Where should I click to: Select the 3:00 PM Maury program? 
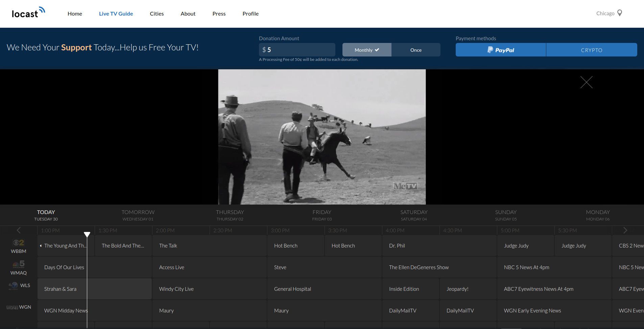click(x=325, y=310)
